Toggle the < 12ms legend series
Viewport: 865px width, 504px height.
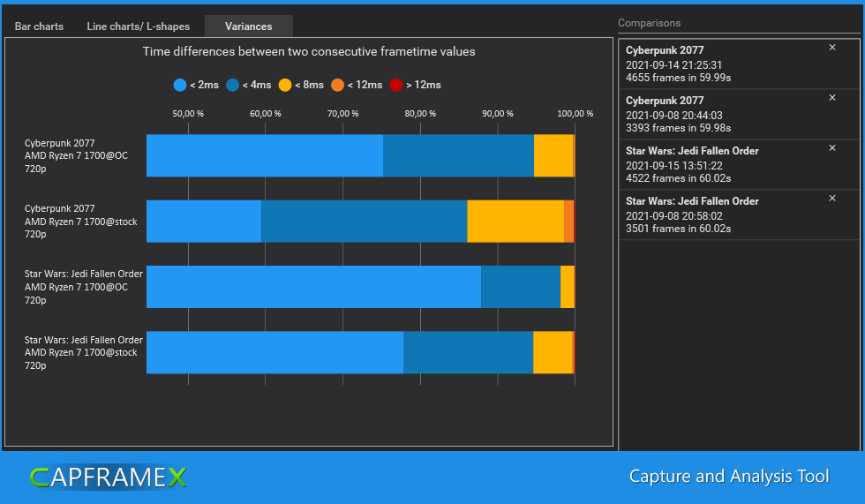click(357, 85)
